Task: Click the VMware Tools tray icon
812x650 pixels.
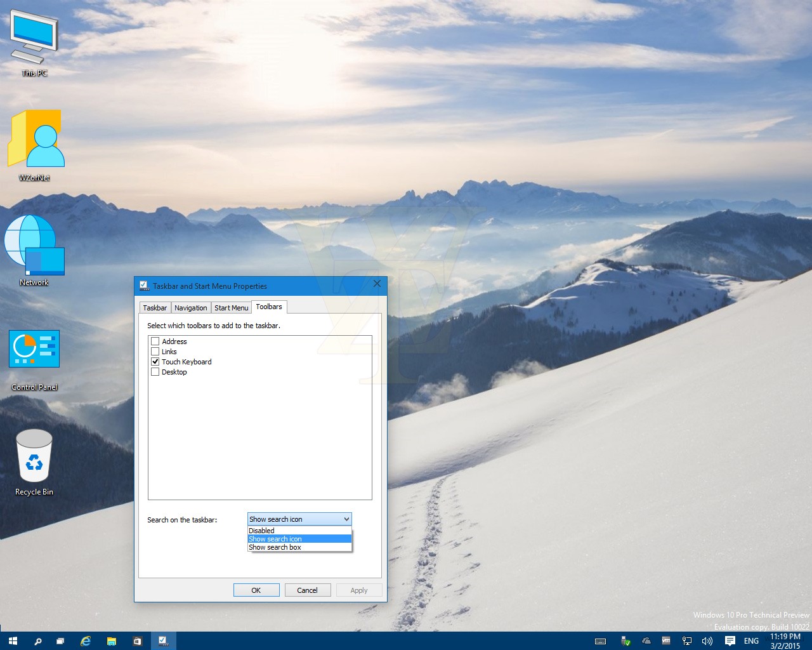Action: [x=666, y=641]
